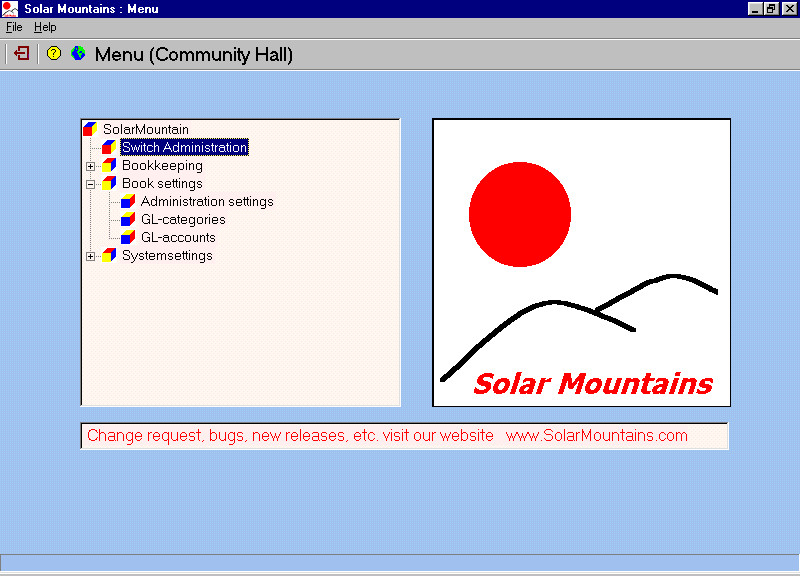Click the globe website icon in toolbar
Image resolution: width=800 pixels, height=576 pixels.
pos(78,53)
